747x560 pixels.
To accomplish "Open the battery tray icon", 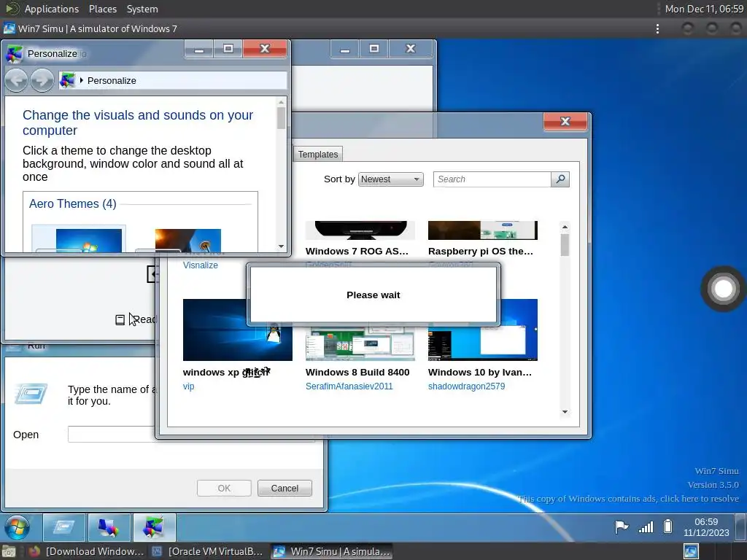I will [668, 526].
